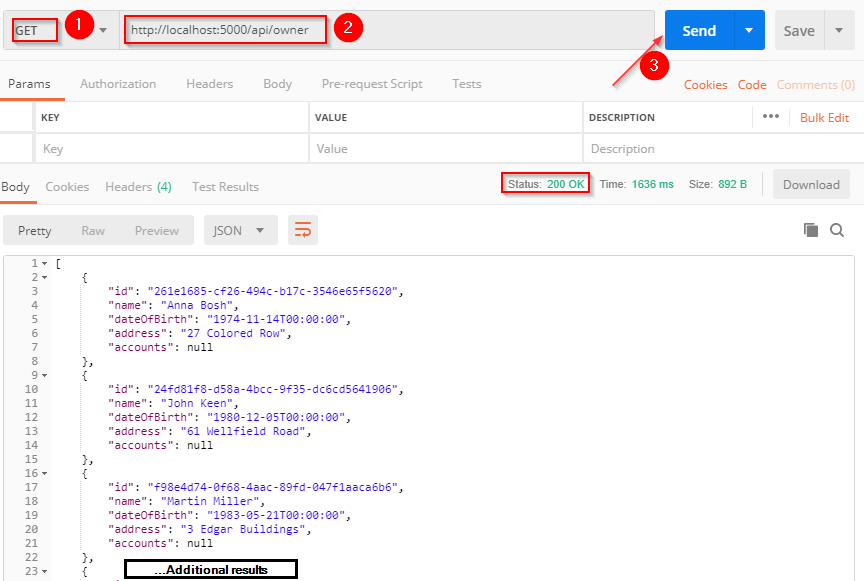This screenshot has width=864, height=581.
Task: Open the three-dots column options menu
Action: 770,117
